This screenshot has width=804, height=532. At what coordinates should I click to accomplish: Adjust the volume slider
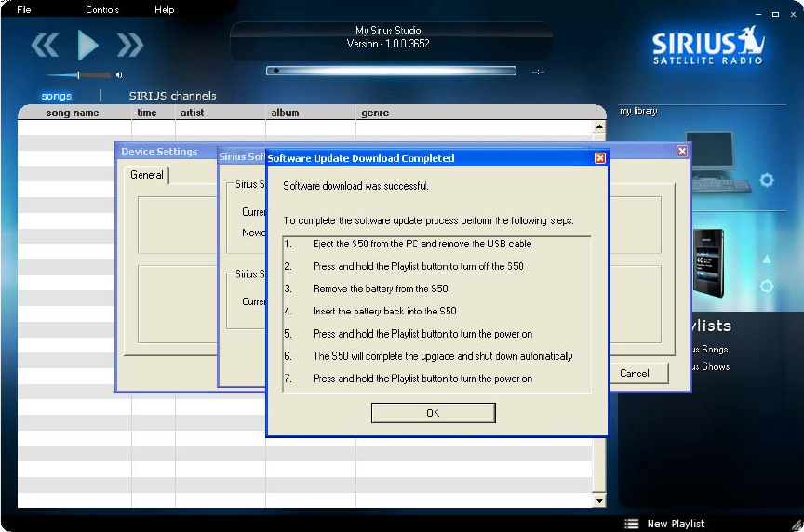[79, 75]
